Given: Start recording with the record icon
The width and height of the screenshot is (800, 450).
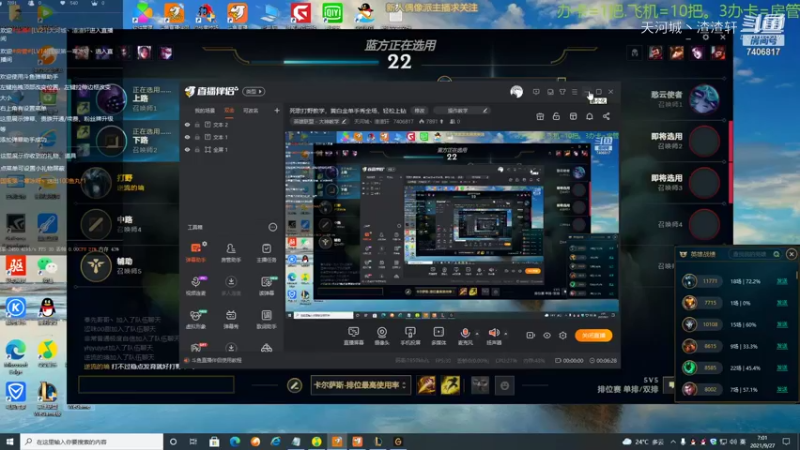Looking at the screenshot, I should pyautogui.click(x=531, y=335).
